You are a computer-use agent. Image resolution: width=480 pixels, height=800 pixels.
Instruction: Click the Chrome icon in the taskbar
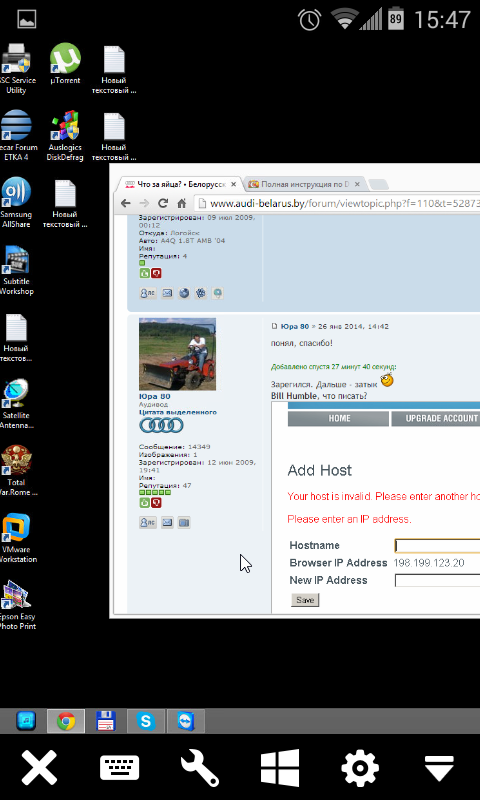tap(66, 721)
